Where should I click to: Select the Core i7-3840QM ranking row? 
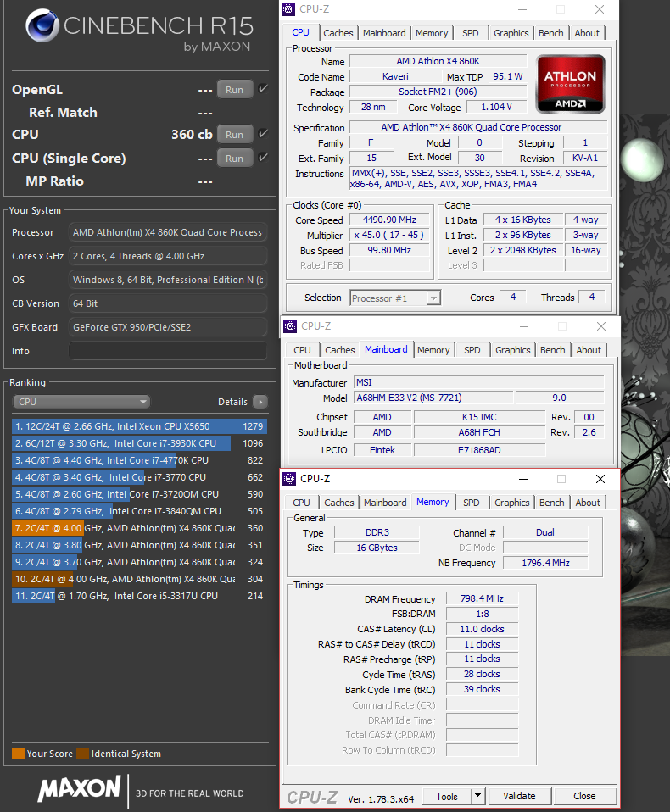[x=139, y=511]
